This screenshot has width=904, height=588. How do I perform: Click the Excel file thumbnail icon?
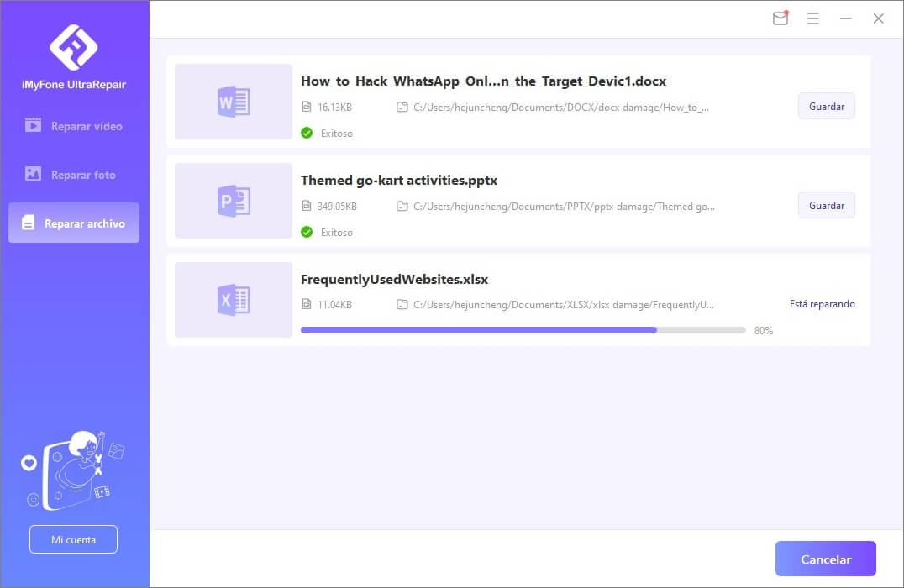[x=234, y=300]
